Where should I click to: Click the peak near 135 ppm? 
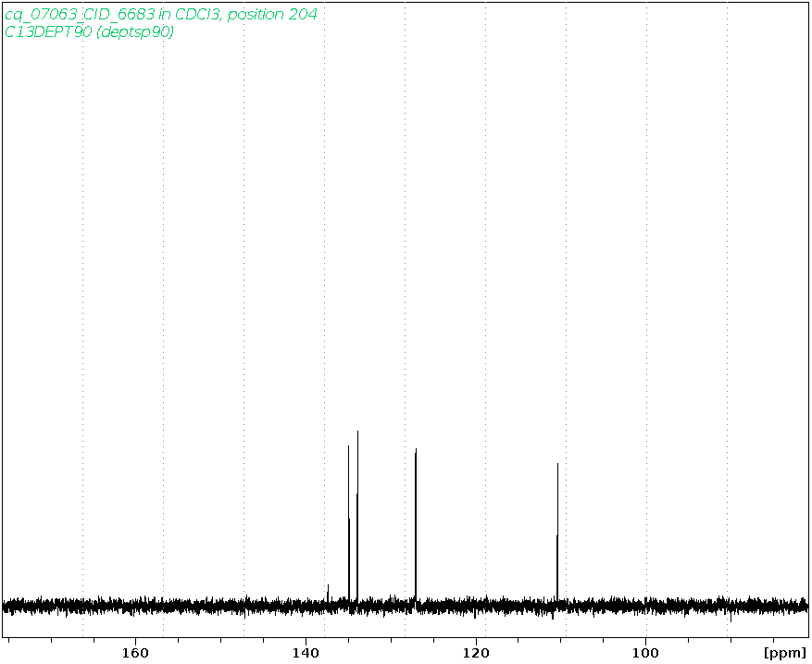[x=349, y=523]
